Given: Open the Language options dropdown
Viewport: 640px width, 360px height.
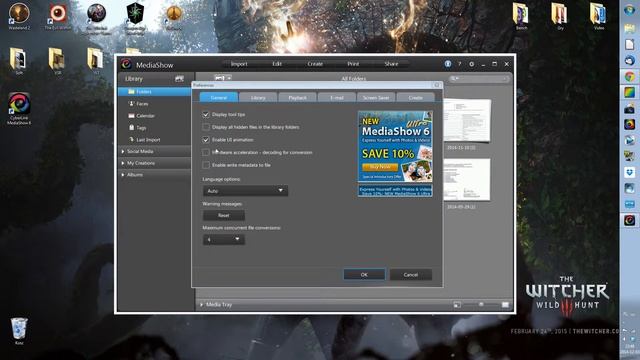Looking at the screenshot, I should [245, 191].
